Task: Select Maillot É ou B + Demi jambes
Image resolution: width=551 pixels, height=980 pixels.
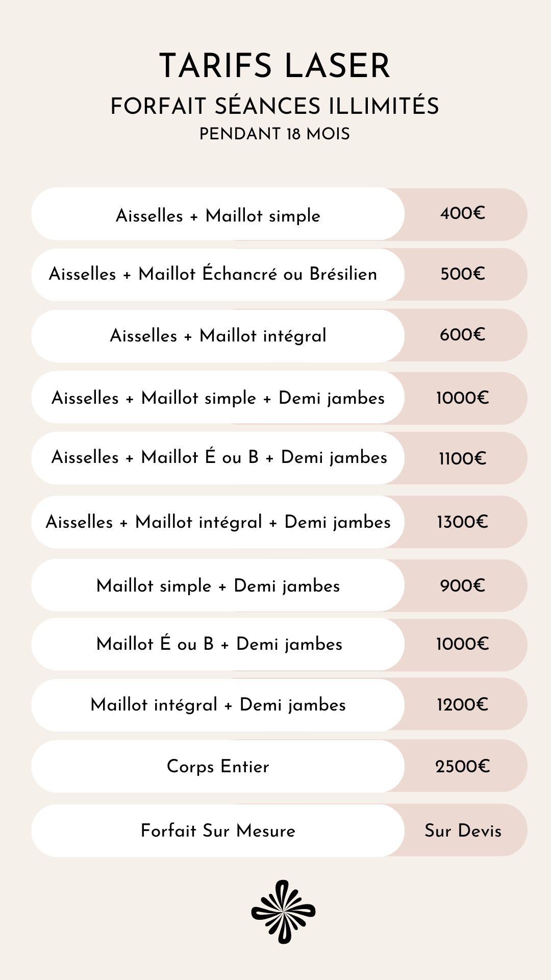Action: (219, 644)
